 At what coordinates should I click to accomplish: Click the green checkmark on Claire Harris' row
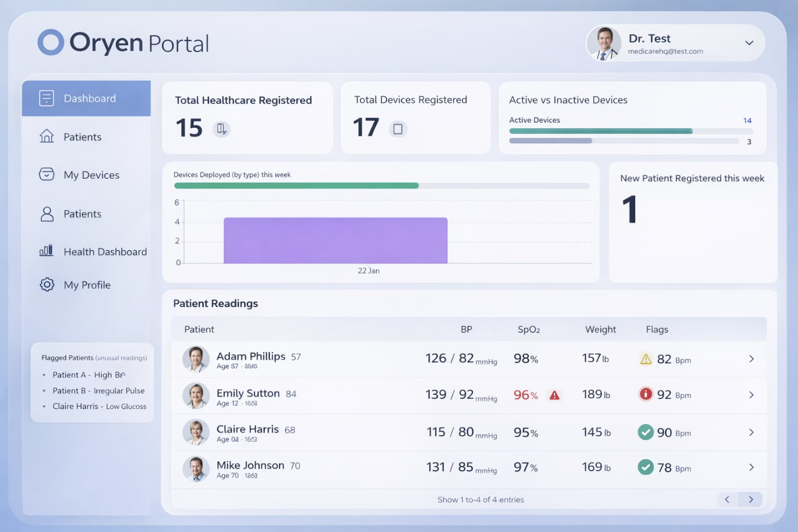coord(646,432)
